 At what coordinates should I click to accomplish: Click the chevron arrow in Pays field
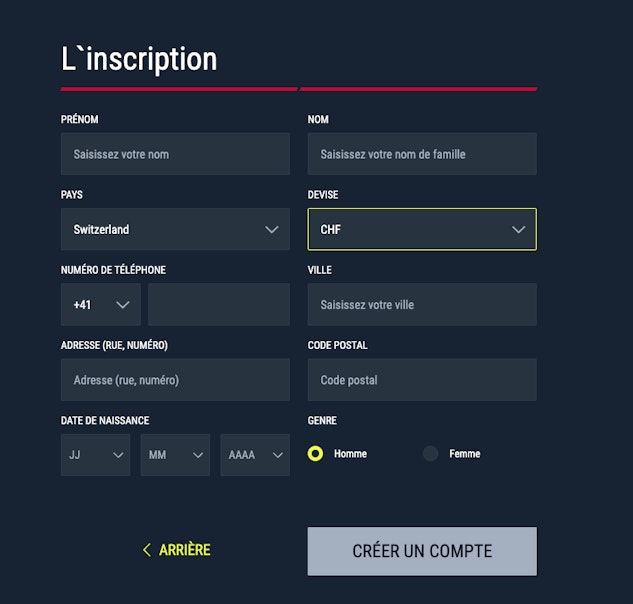click(x=272, y=229)
